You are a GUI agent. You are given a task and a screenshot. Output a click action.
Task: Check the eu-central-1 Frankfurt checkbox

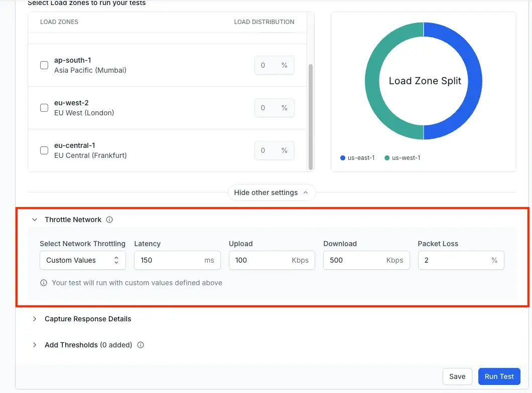44,150
